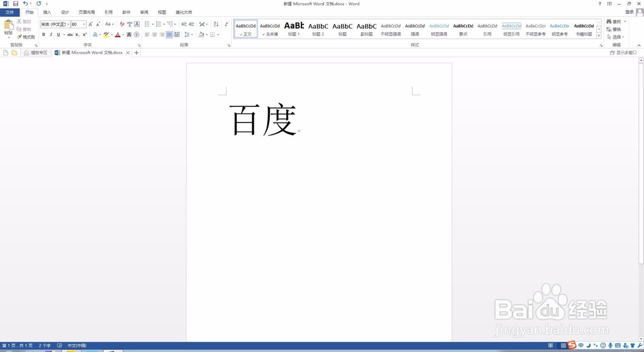The width and height of the screenshot is (644, 352).
Task: Open the 模板专区 template tab
Action: [35, 53]
